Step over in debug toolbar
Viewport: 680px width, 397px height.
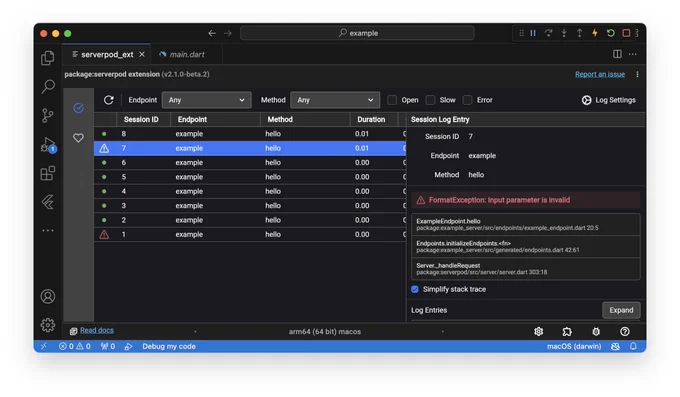(549, 33)
